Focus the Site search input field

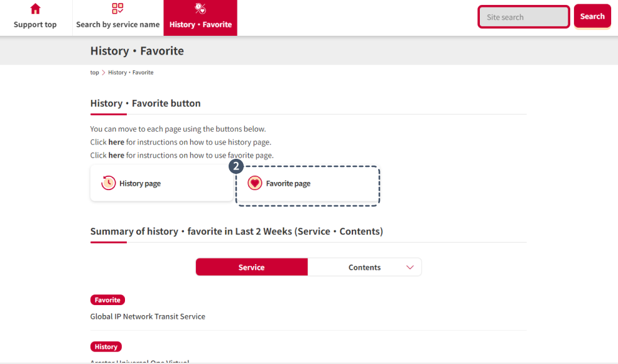524,17
